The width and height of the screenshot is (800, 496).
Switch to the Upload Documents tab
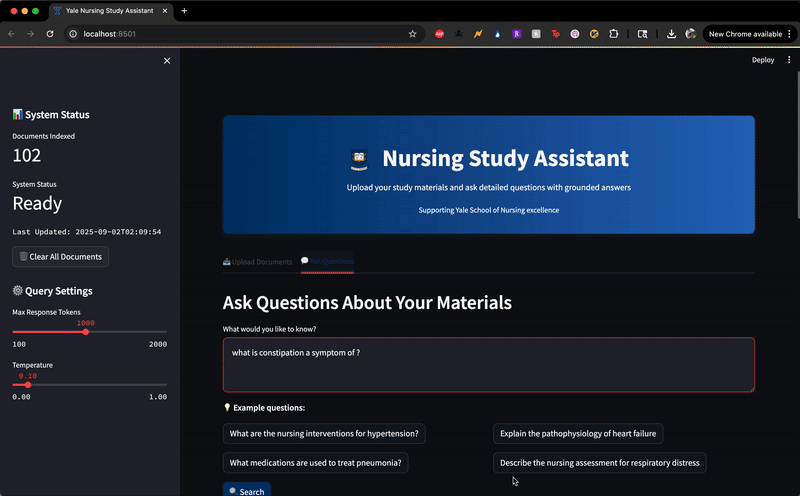click(258, 262)
